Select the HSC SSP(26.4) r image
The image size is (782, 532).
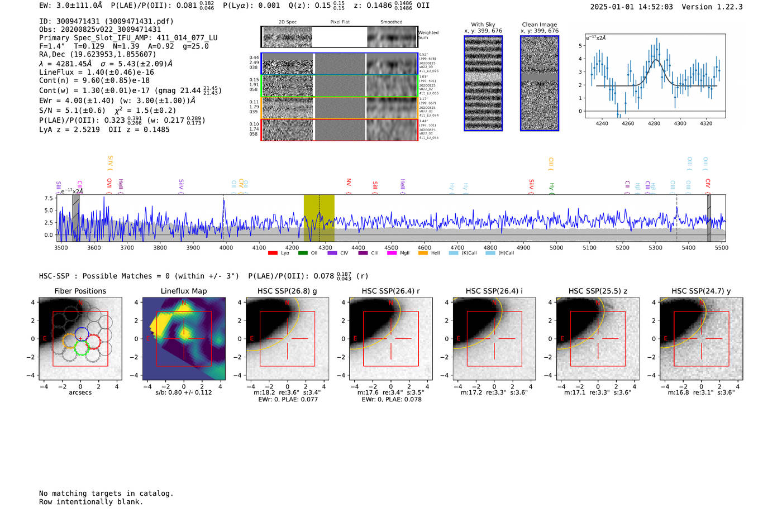tap(391, 339)
